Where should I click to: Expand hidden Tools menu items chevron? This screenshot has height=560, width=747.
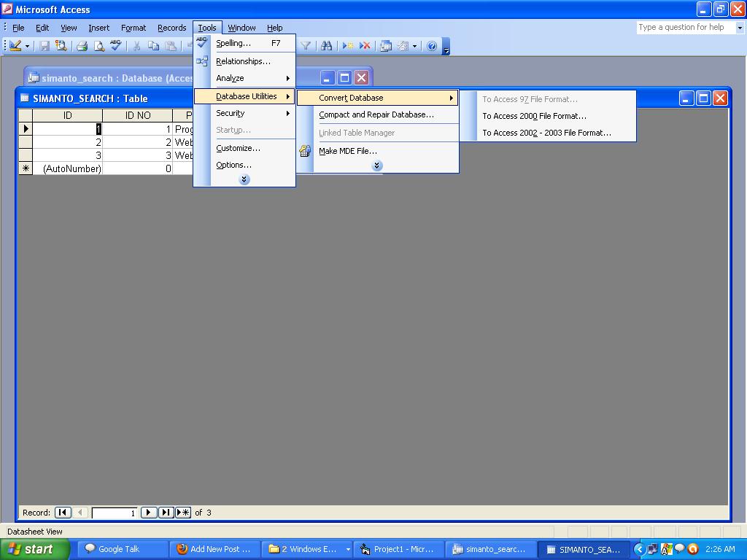[244, 179]
